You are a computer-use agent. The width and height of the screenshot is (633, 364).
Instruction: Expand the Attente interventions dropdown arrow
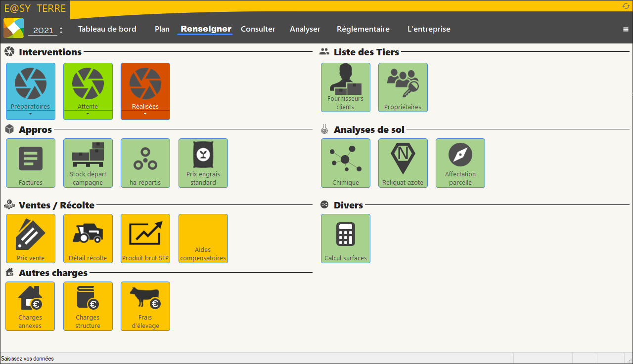(x=88, y=115)
